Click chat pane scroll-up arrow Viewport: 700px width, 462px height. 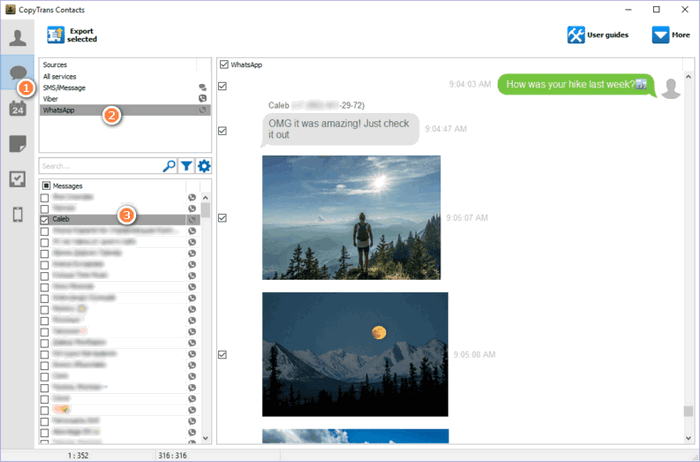click(x=688, y=77)
